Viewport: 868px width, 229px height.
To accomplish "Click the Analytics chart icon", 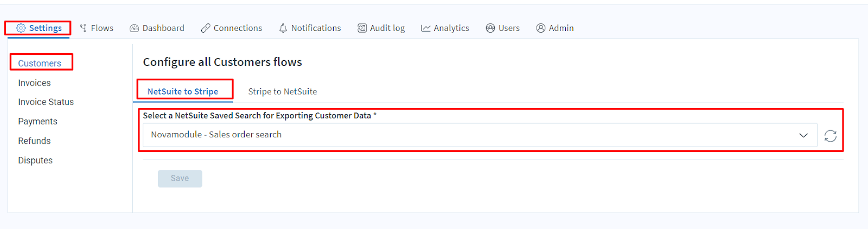I will click(426, 28).
